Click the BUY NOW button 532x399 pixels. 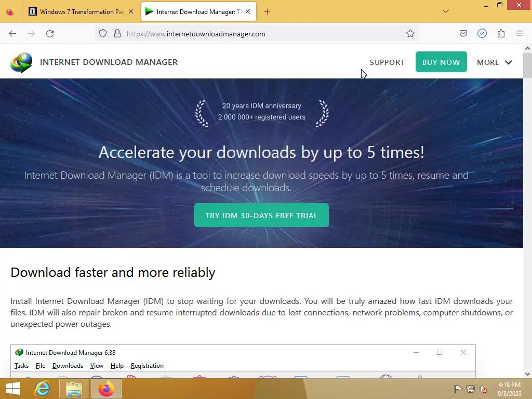pos(441,62)
